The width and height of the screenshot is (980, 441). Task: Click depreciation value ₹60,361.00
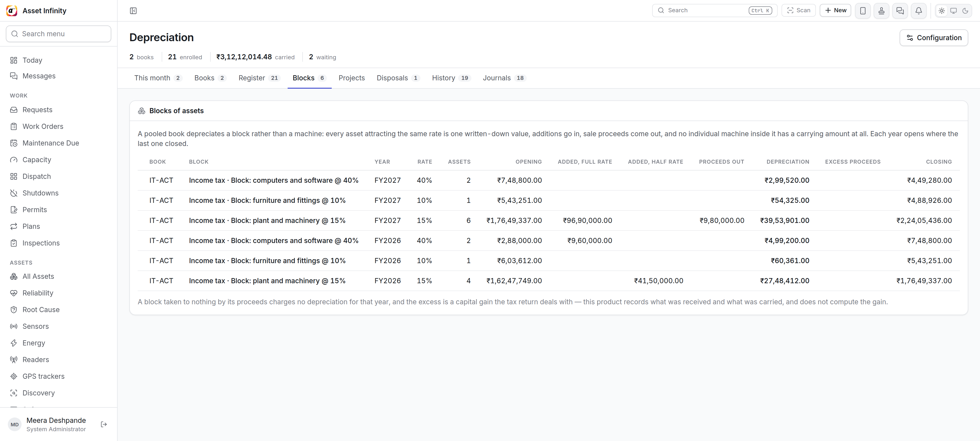[790, 261]
